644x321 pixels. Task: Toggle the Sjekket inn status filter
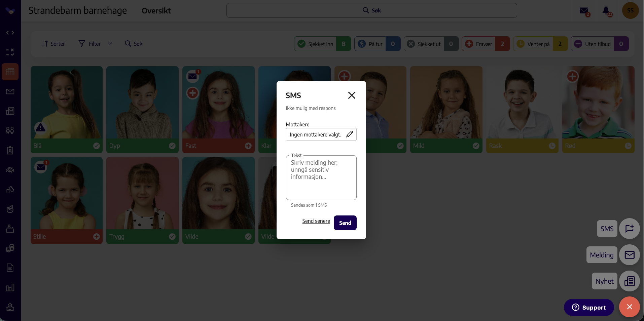pyautogui.click(x=322, y=44)
